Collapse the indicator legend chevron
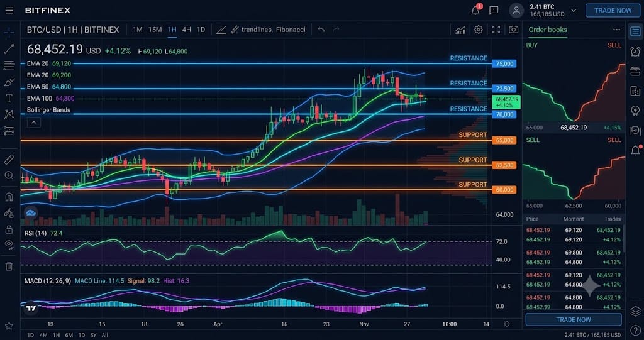Image resolution: width=644 pixels, height=340 pixels. coord(34,122)
